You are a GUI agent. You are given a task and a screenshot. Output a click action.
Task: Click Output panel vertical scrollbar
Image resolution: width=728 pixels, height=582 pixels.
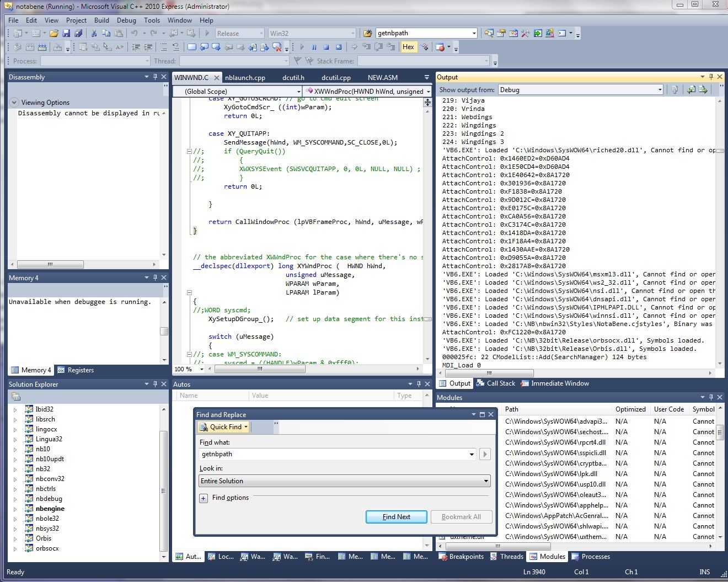click(x=720, y=232)
